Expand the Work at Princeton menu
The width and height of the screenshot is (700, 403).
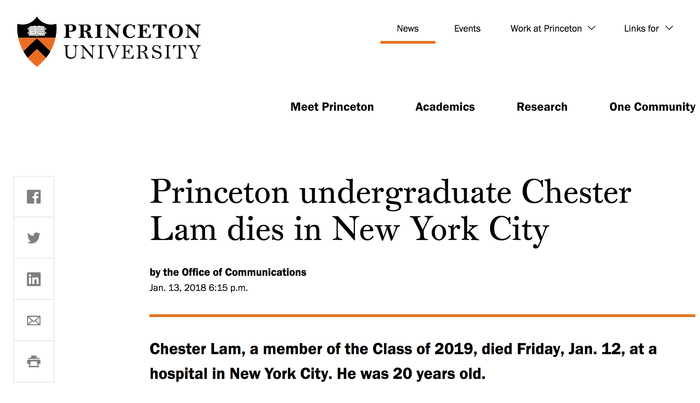pos(546,29)
